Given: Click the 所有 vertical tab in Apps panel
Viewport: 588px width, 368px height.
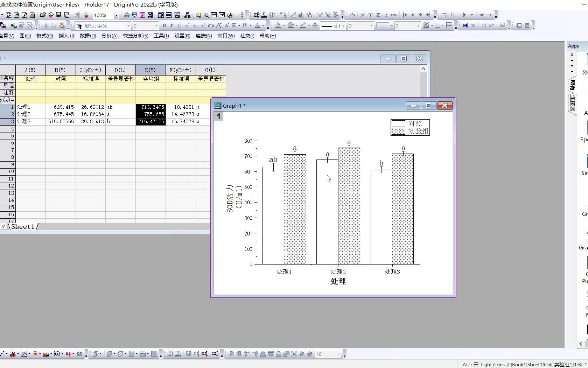Looking at the screenshot, I should click(x=572, y=85).
